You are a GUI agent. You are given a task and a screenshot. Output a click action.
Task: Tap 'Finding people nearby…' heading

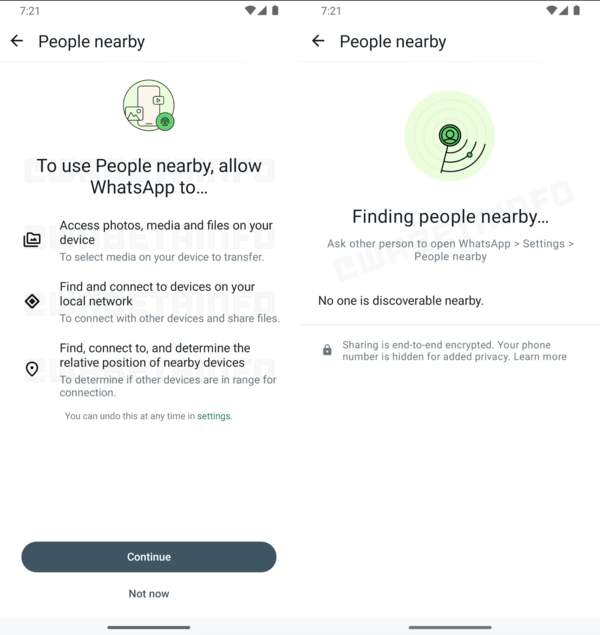(450, 216)
